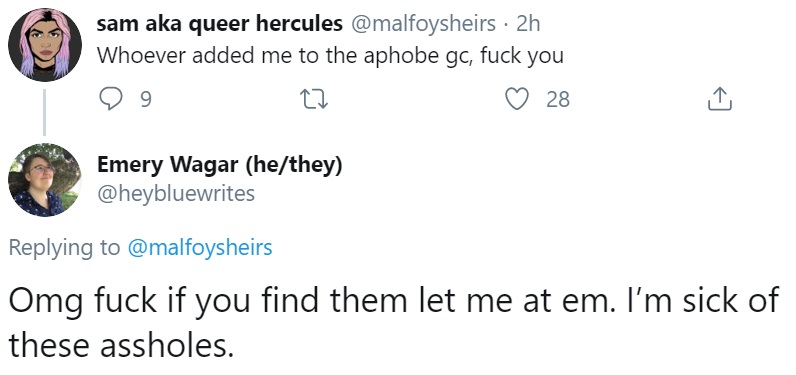This screenshot has height=375, width=796.
Task: Open the Emery Wagar display name
Action: 168,164
